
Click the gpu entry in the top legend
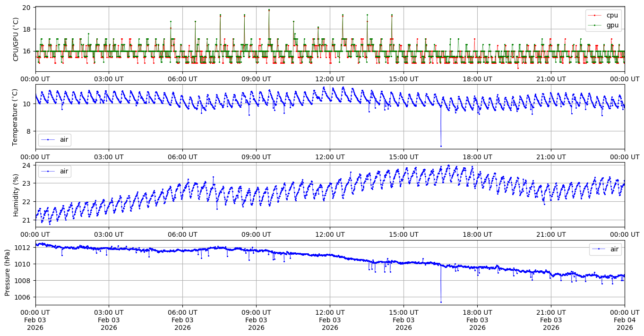click(612, 25)
